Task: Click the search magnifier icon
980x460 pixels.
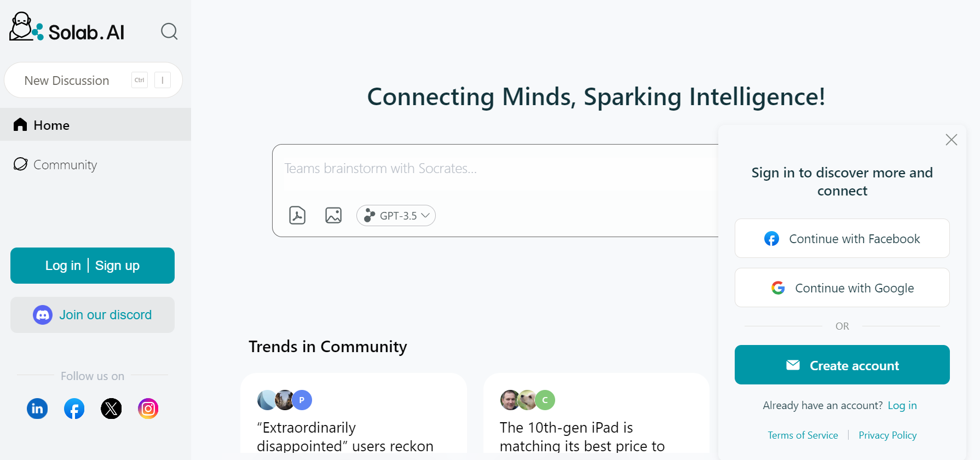Action: 169,31
